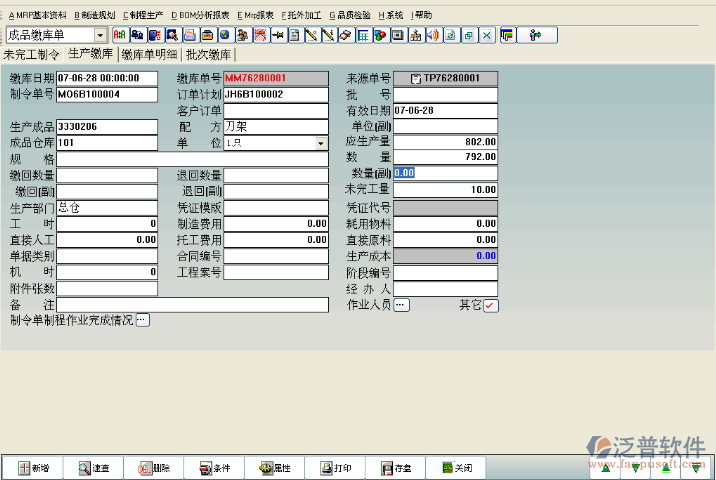Expand 制令单制程作业完成情况 ellipsis button
Viewport: 716px width, 480px height.
tap(142, 320)
